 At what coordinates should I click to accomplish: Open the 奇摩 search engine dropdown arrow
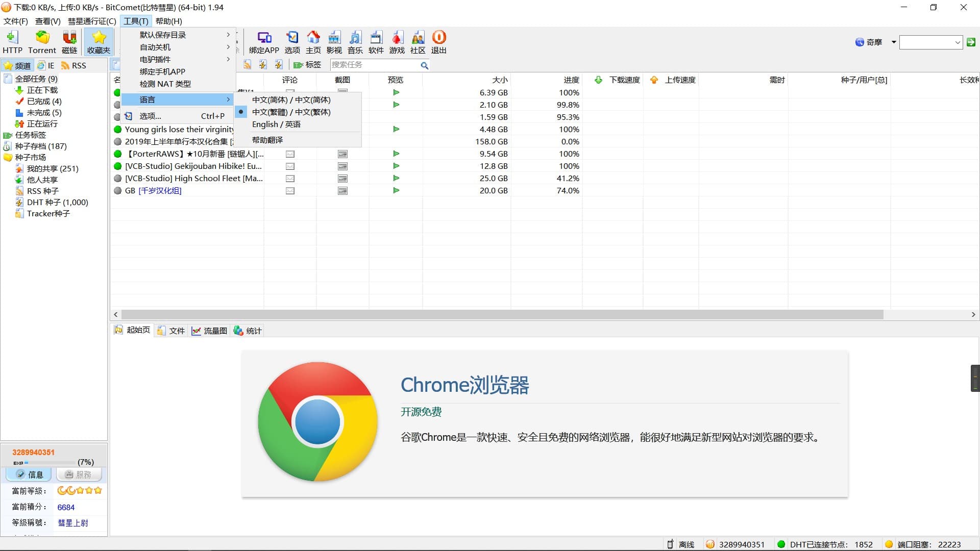tap(893, 42)
